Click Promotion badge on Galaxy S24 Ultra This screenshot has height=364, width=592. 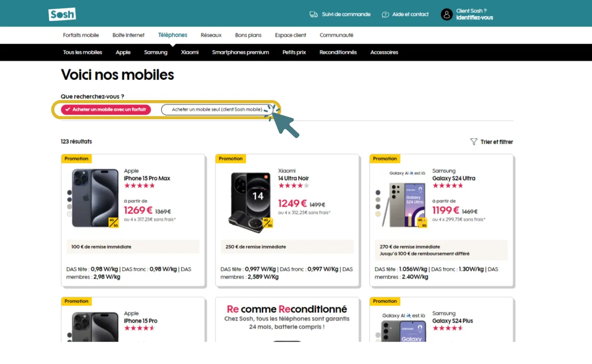click(385, 159)
